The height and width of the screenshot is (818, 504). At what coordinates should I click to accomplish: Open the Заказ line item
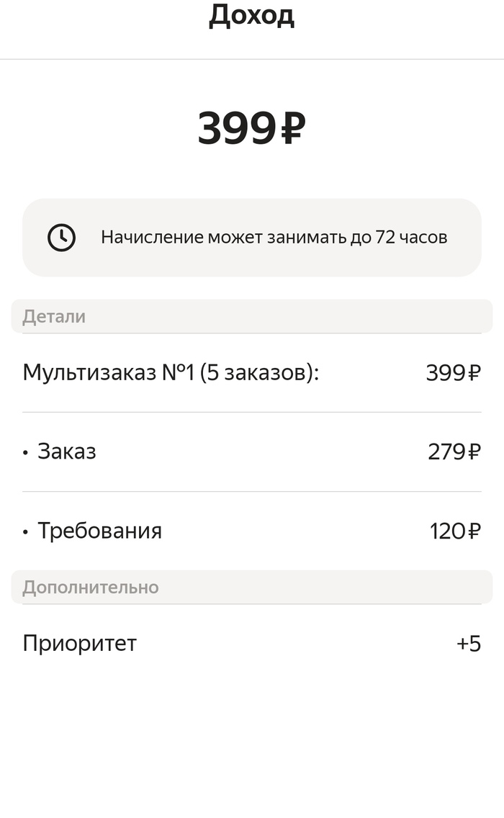pos(66,451)
